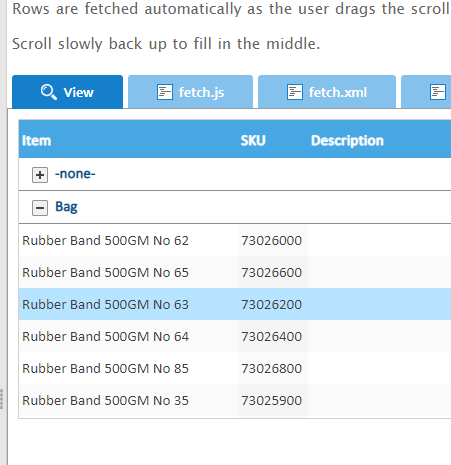The width and height of the screenshot is (451, 465).
Task: Select row Rubber Band 500GM No 35
Action: tap(235, 400)
